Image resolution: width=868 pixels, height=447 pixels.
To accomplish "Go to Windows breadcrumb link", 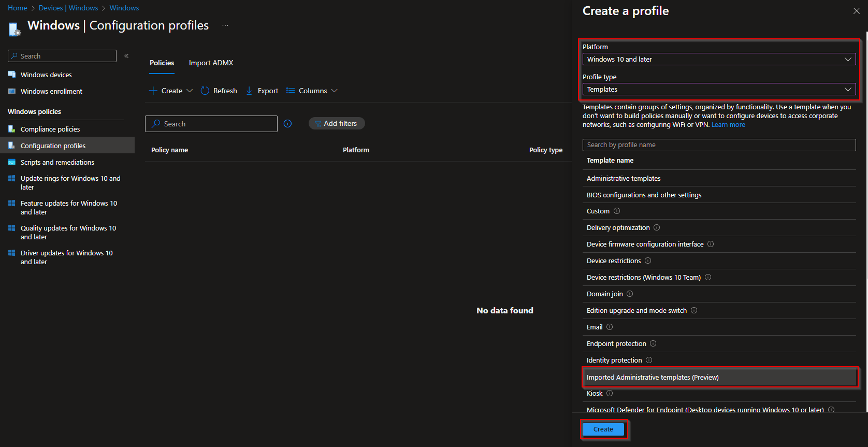I will click(124, 8).
